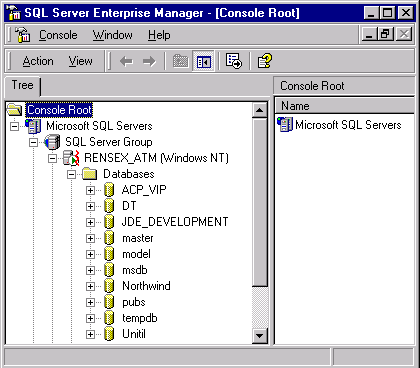Click the Microsoft SQL Servers tree icon
420x368 pixels.
click(33, 126)
